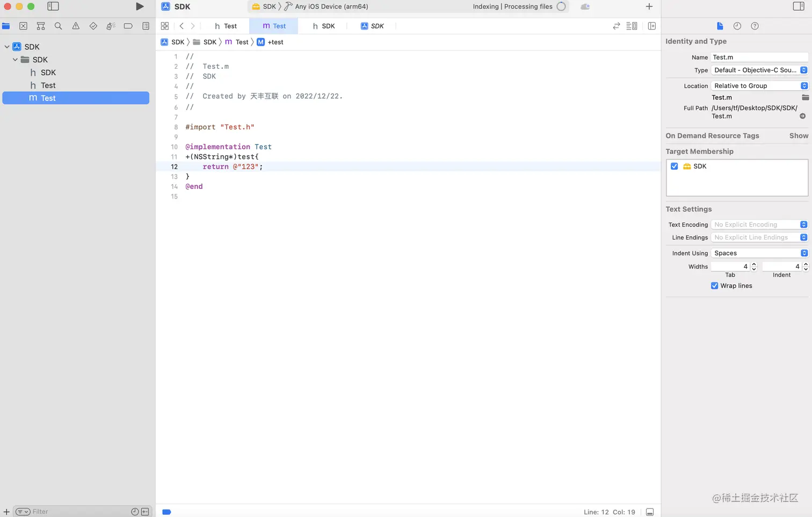Open the +test method breadcrumb menu
This screenshot has width=812, height=517.
click(x=270, y=42)
